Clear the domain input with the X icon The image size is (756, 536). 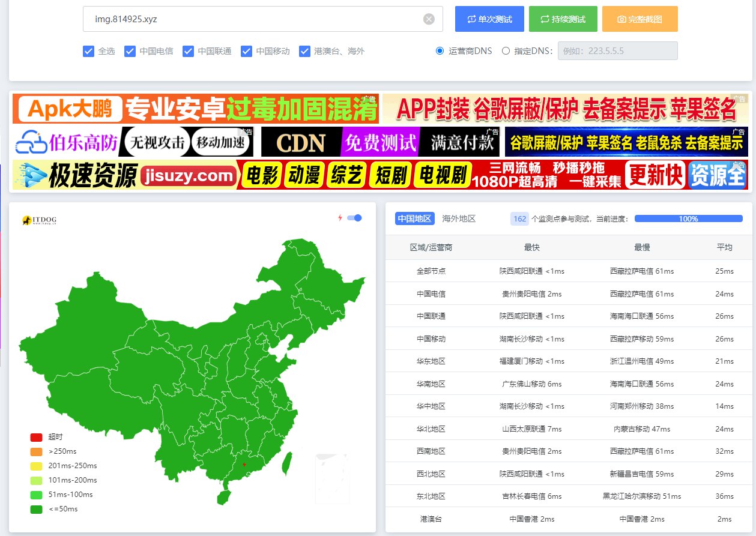pyautogui.click(x=429, y=19)
